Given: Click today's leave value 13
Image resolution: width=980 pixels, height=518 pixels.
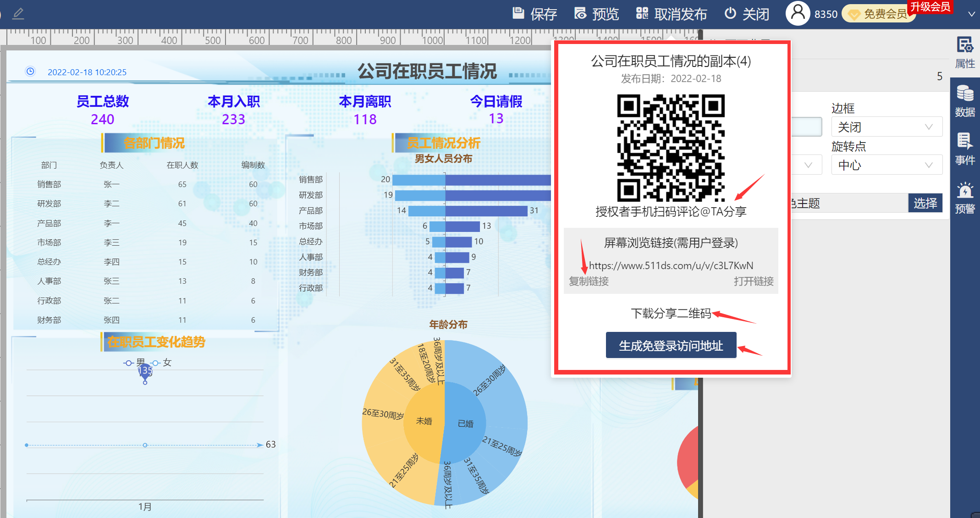Looking at the screenshot, I should click(x=496, y=119).
